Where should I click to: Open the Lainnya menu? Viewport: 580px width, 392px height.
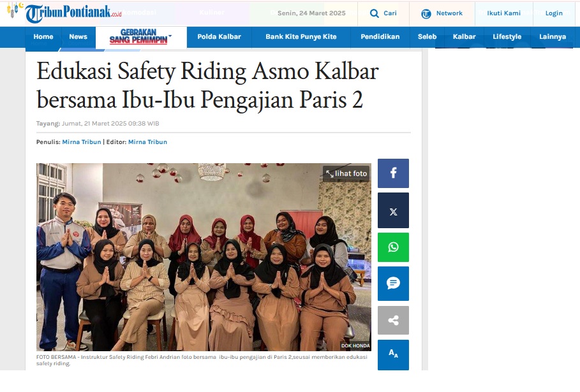tap(553, 36)
